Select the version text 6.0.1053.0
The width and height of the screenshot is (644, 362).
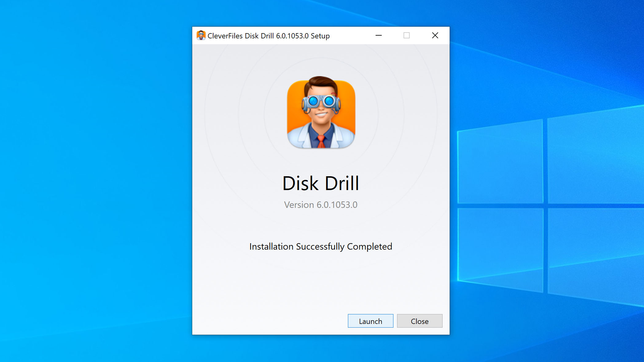tap(321, 204)
